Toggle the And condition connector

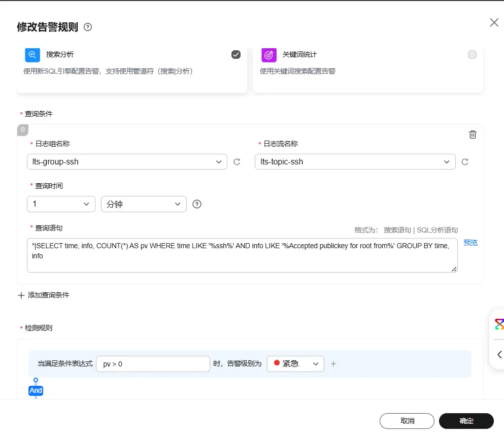click(36, 390)
